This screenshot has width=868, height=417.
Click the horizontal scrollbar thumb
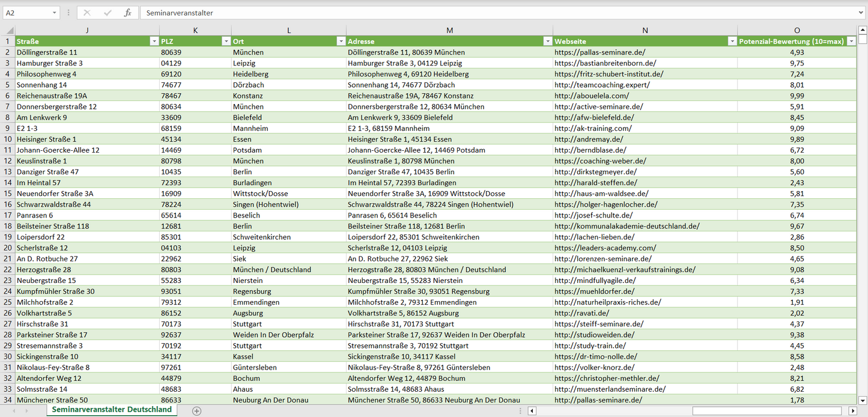(769, 411)
